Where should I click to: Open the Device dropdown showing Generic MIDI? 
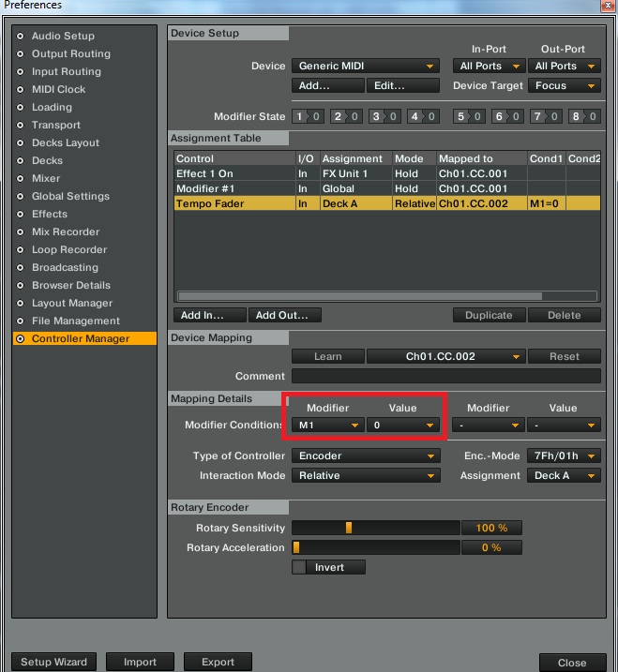366,66
